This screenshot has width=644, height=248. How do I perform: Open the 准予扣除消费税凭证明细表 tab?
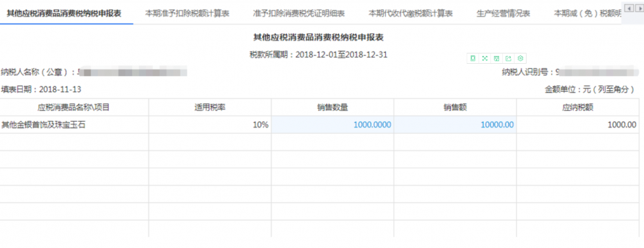pyautogui.click(x=299, y=13)
